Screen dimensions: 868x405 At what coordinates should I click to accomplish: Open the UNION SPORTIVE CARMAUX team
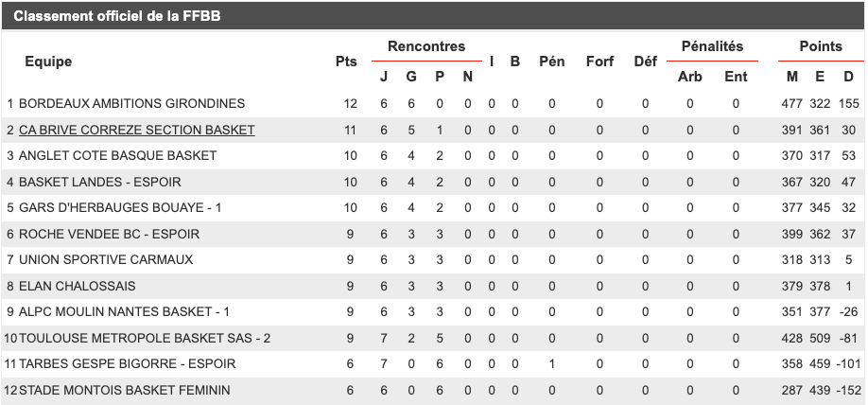[105, 259]
